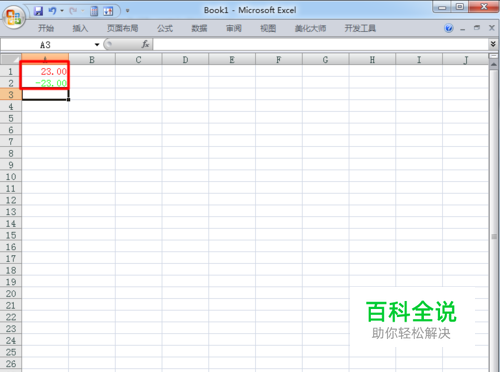
Task: Select column I header
Action: (419, 60)
